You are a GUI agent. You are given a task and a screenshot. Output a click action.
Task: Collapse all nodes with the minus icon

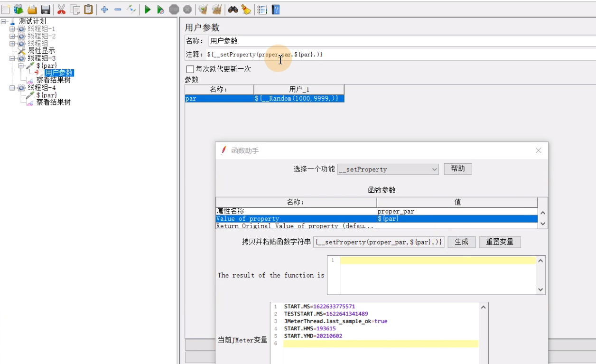pos(118,9)
